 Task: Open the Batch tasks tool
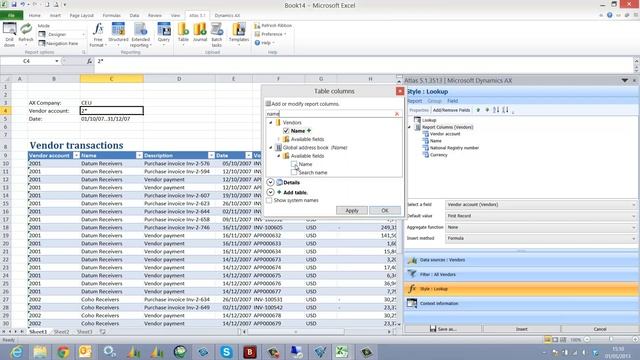click(x=217, y=35)
